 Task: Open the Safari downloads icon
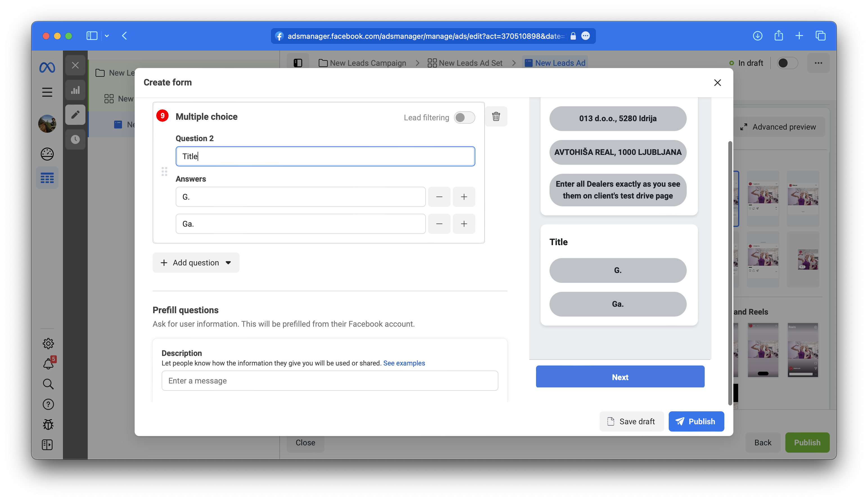(758, 36)
